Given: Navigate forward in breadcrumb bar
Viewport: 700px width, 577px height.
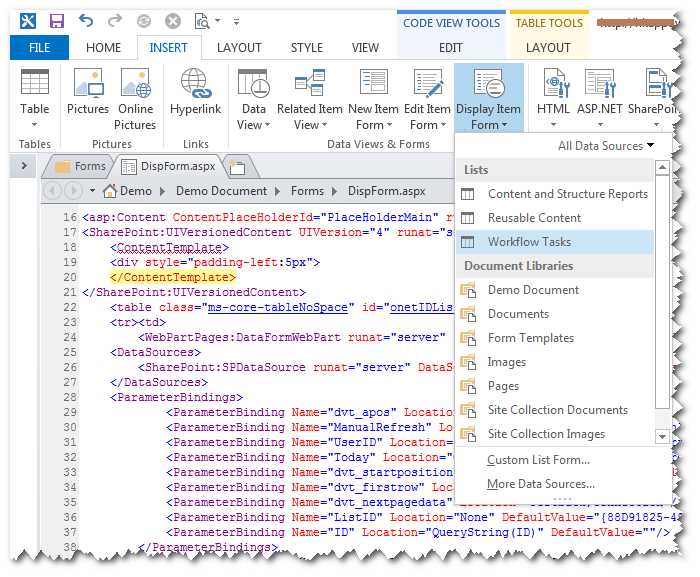Looking at the screenshot, I should [72, 191].
